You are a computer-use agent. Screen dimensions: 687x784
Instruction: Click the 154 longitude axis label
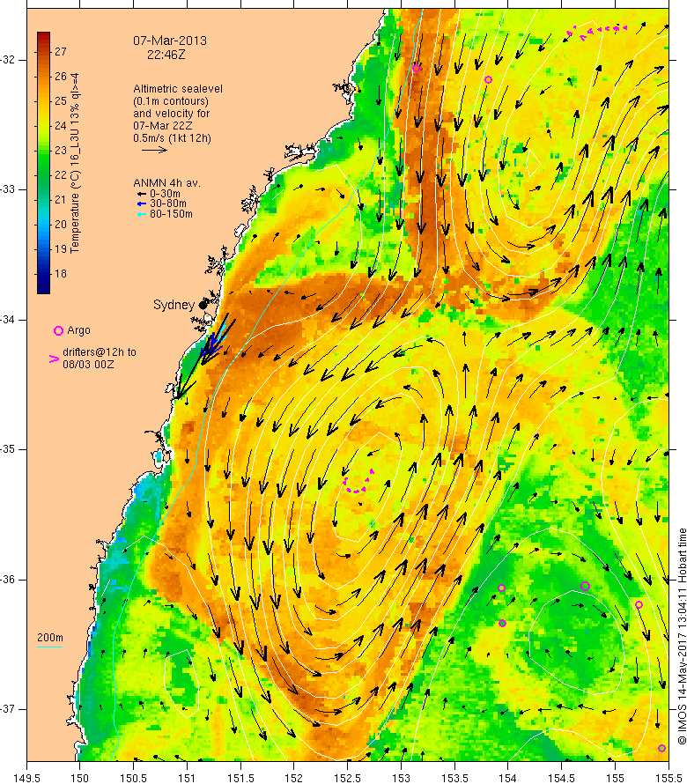pos(507,779)
